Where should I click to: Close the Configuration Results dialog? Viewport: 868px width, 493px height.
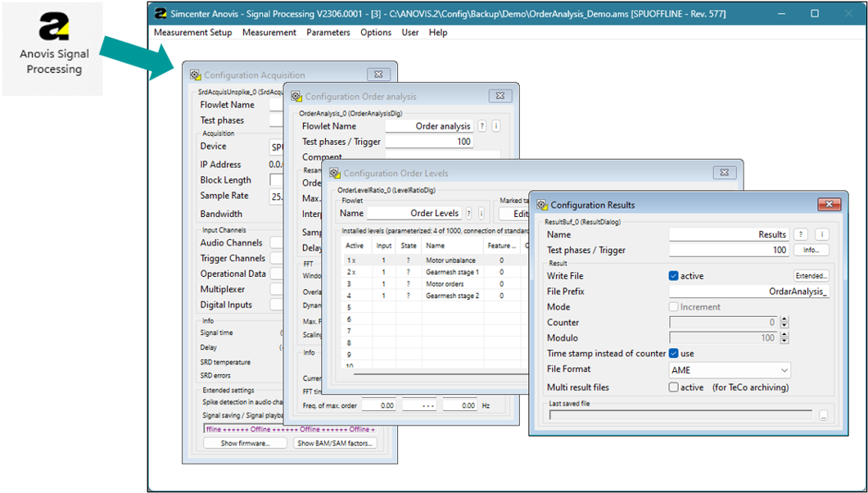(x=830, y=205)
